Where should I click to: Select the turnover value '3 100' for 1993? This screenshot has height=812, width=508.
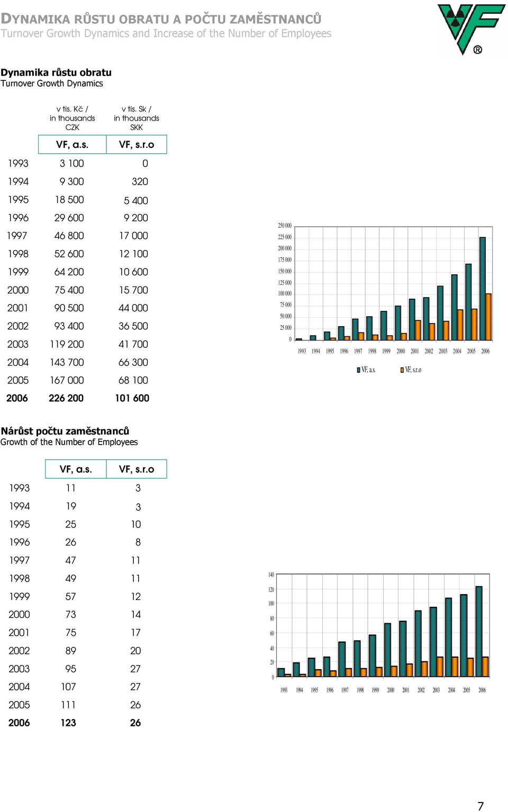click(72, 163)
